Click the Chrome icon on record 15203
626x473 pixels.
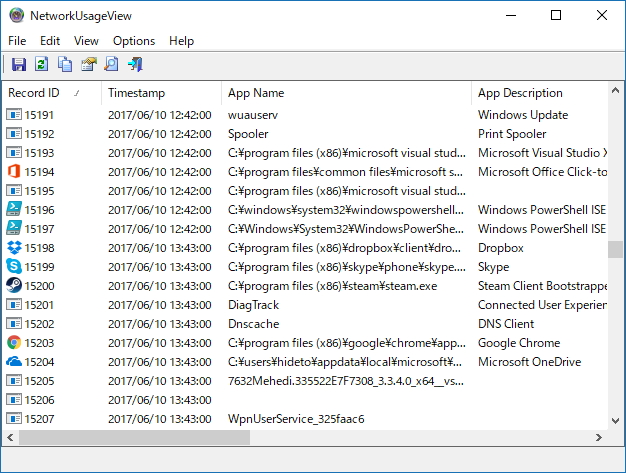[x=14, y=343]
